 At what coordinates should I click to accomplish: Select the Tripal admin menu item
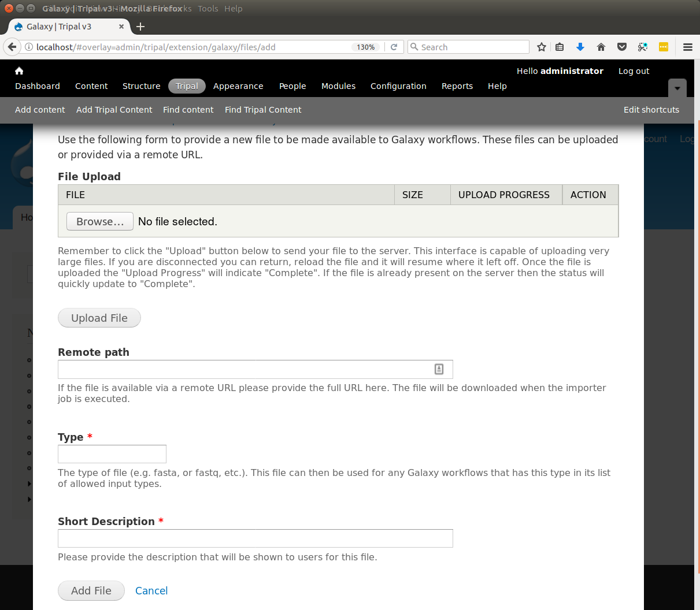(x=187, y=86)
